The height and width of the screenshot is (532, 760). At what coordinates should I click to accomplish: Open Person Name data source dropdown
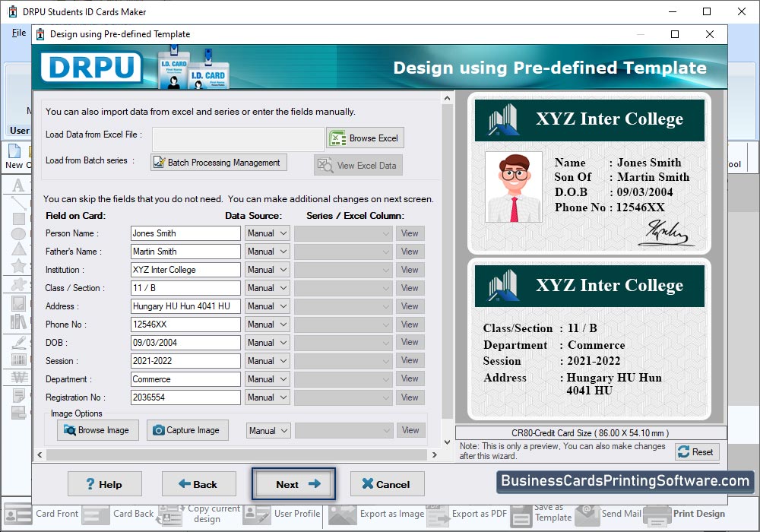[x=267, y=233]
